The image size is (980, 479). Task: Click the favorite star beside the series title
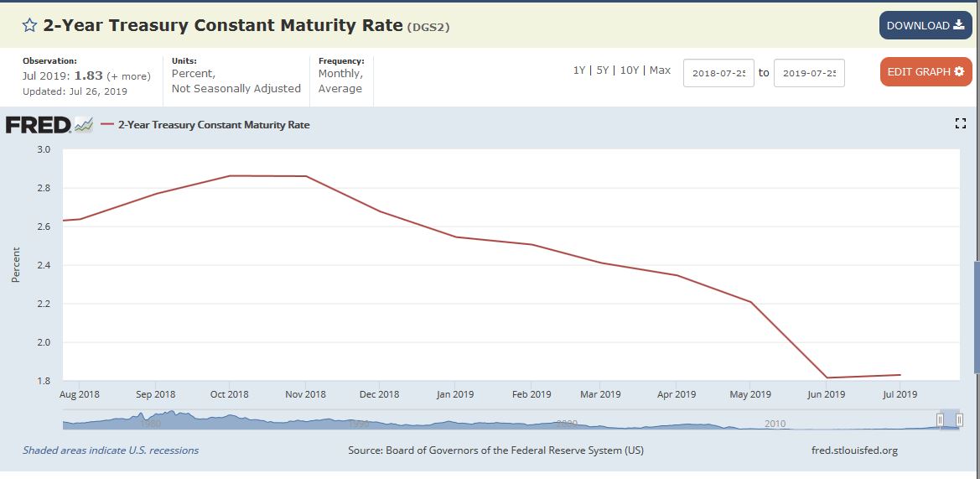(29, 25)
